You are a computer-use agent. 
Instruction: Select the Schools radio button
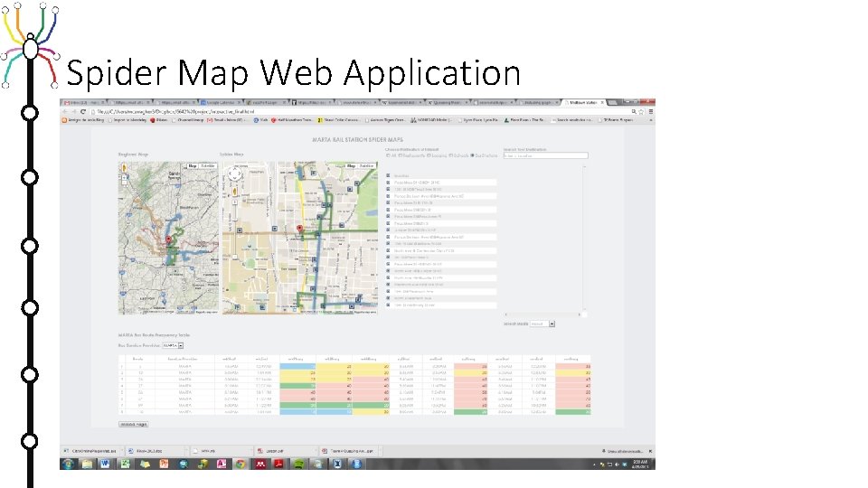point(450,155)
